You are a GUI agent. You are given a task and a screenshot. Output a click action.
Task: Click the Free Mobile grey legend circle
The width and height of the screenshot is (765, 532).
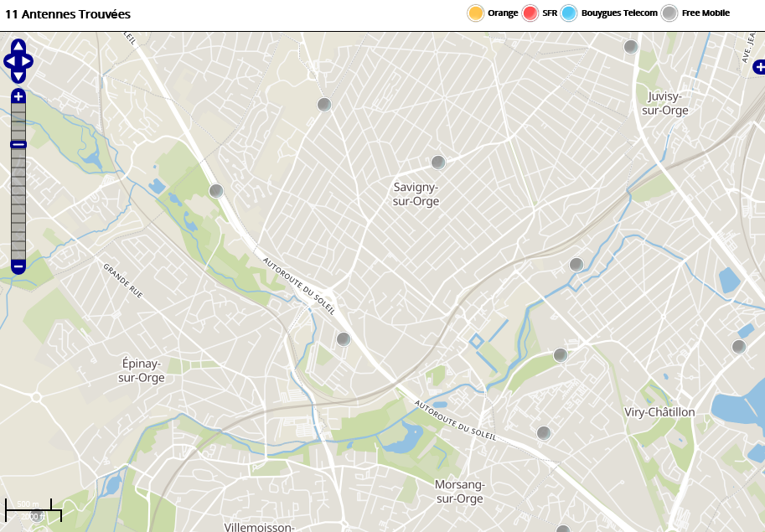pos(669,13)
